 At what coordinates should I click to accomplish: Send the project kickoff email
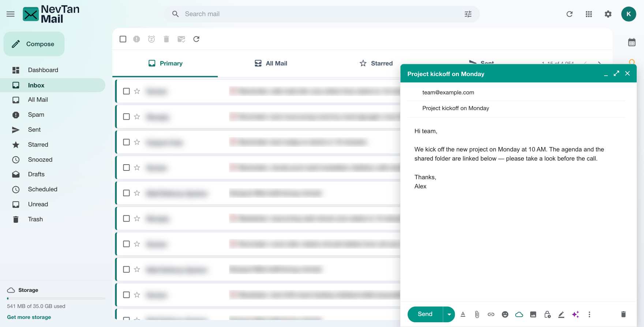pos(425,314)
